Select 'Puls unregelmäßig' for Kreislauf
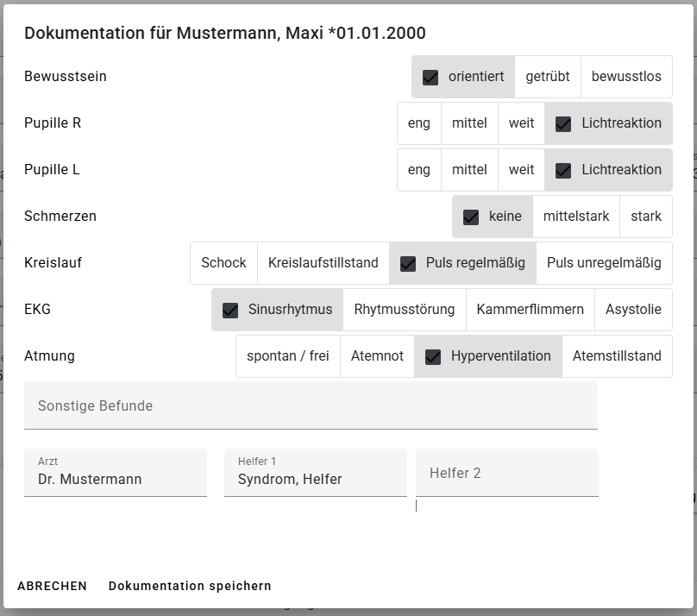 pyautogui.click(x=604, y=263)
